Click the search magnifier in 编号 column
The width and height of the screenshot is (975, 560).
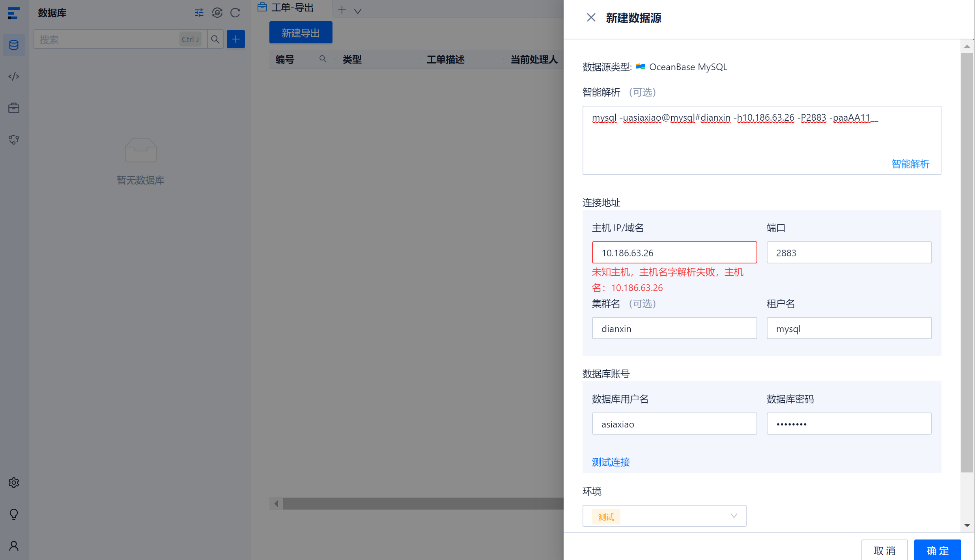pyautogui.click(x=323, y=59)
